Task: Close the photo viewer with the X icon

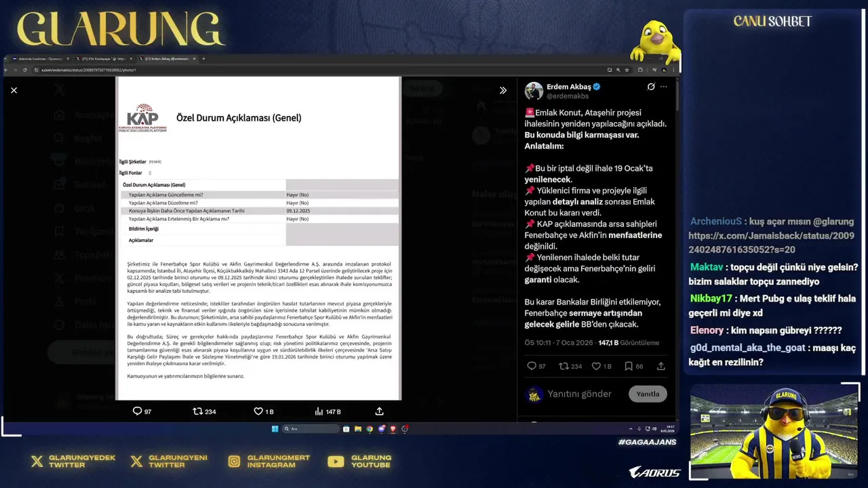Action: pos(14,90)
